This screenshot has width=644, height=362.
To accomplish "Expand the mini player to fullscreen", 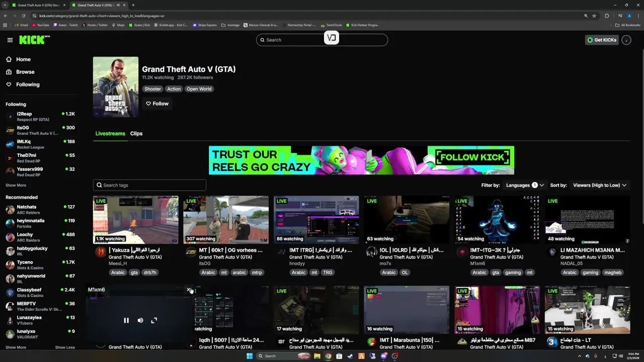I will tap(154, 320).
